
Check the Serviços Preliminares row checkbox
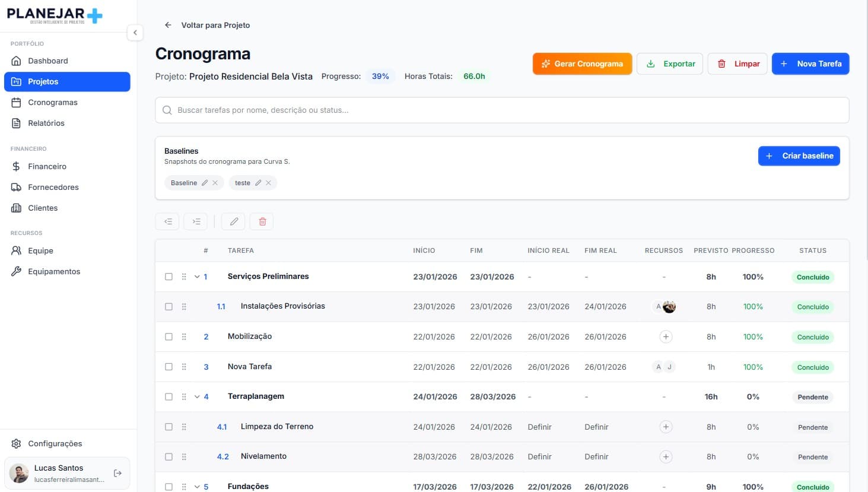(x=168, y=277)
